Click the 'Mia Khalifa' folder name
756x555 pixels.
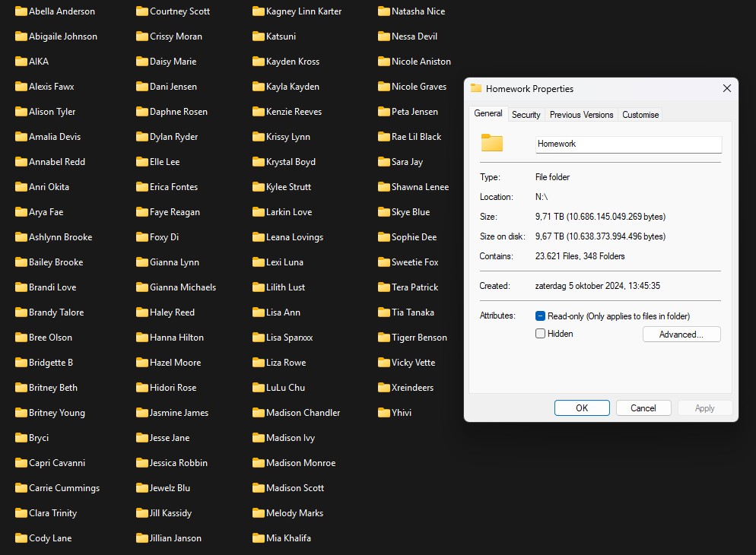[288, 538]
